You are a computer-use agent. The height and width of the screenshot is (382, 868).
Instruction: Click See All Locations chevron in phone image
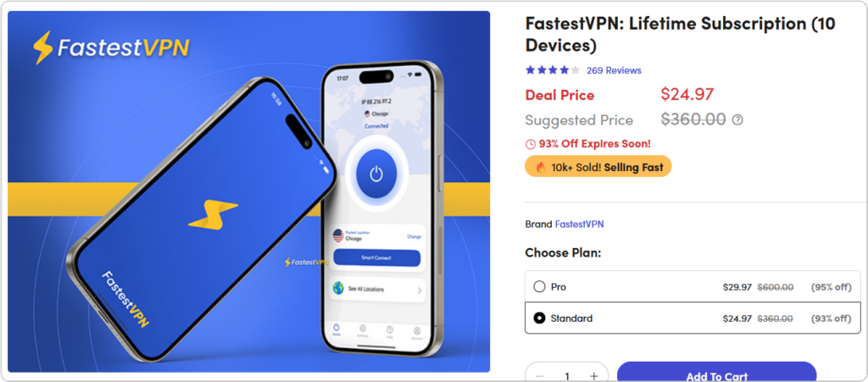coord(420,290)
